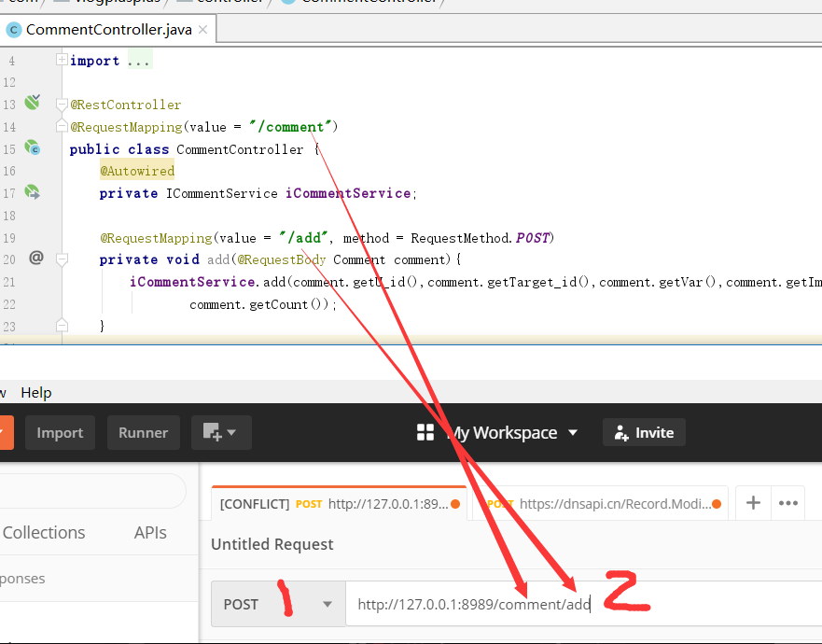This screenshot has height=644, width=822.
Task: Click line number 19 in the gutter
Action: click(9, 238)
